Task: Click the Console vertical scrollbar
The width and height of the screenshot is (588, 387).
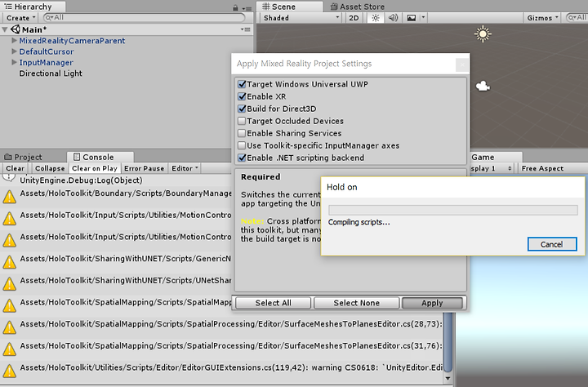Action: pos(448,341)
